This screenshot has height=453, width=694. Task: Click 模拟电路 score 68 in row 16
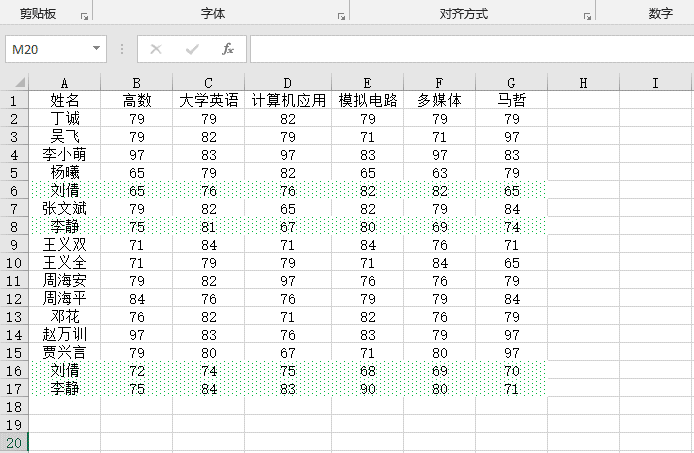[x=367, y=371]
